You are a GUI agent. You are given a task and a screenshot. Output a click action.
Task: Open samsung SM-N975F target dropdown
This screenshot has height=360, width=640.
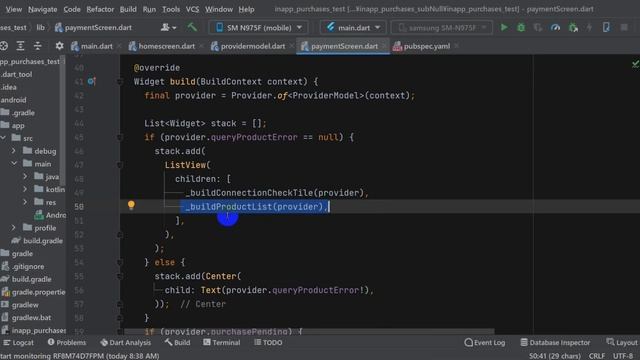pyautogui.click(x=442, y=27)
